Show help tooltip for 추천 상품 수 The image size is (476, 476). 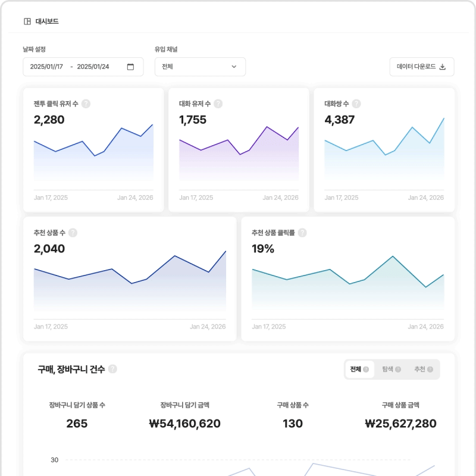[x=73, y=233]
